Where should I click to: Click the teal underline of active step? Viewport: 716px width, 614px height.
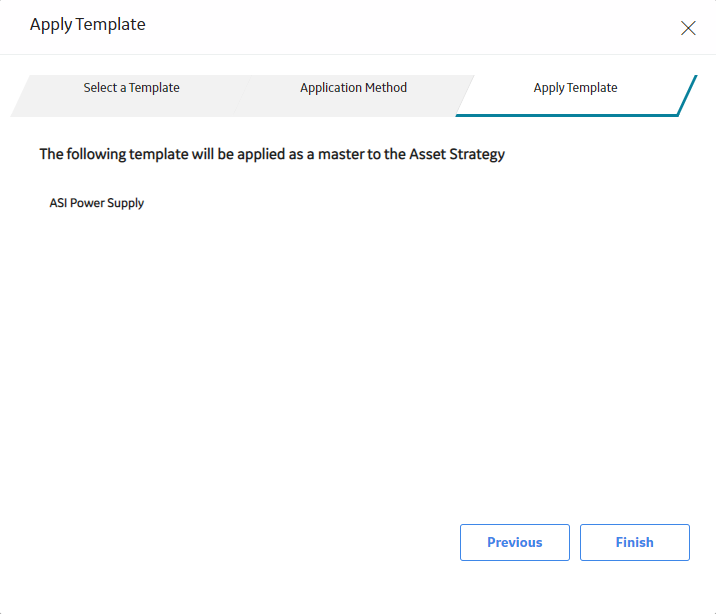[567, 115]
